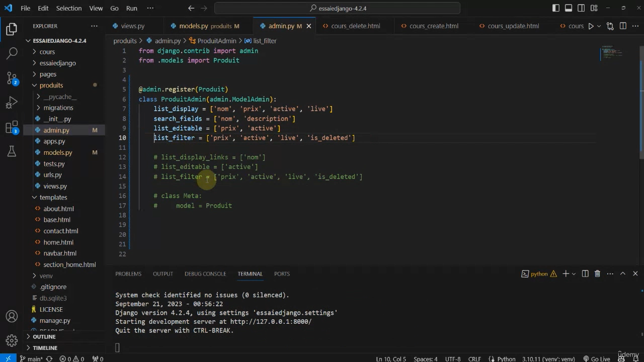Open the Selection menu
Viewport: 644px width, 362px height.
click(68, 8)
